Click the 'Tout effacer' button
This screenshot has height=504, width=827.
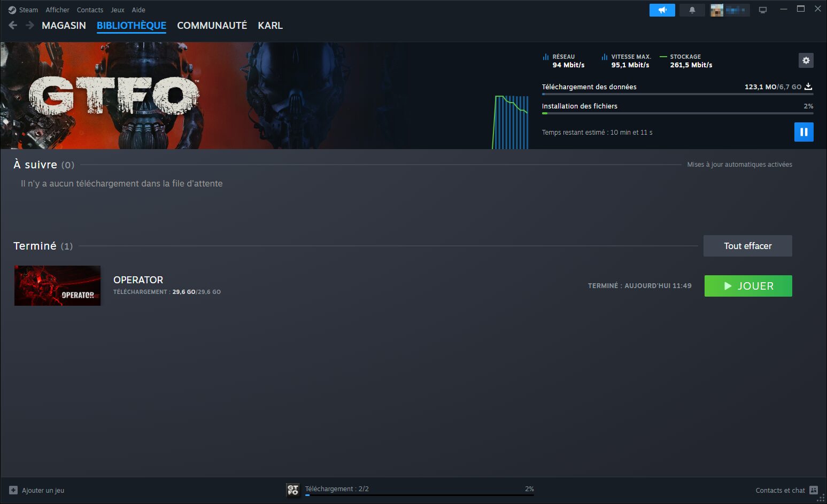(747, 246)
